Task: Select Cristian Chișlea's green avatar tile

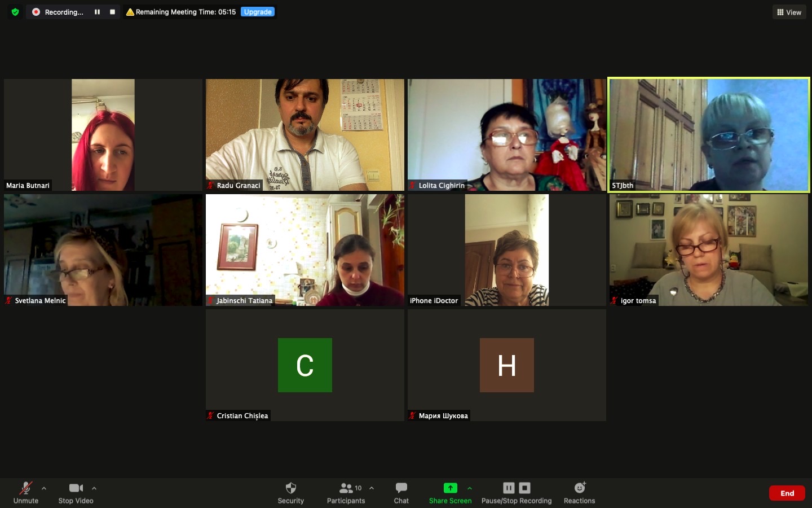Action: tap(304, 365)
